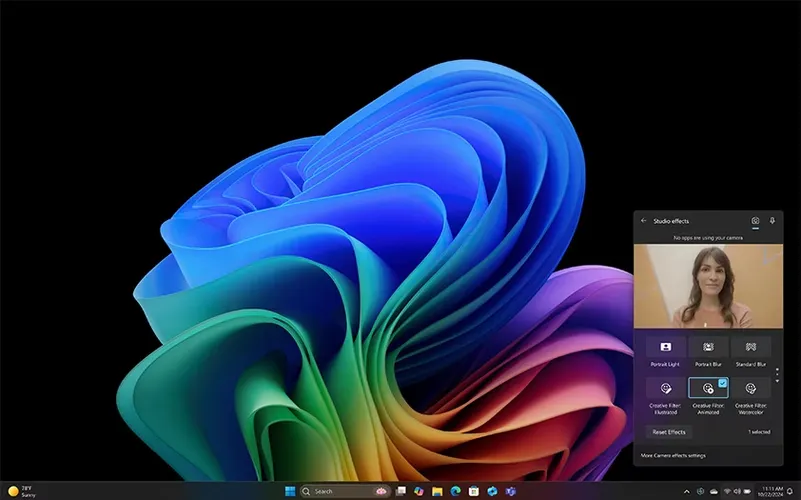Launch Microsoft Edge from the taskbar
This screenshot has height=500, width=801.
(x=455, y=491)
